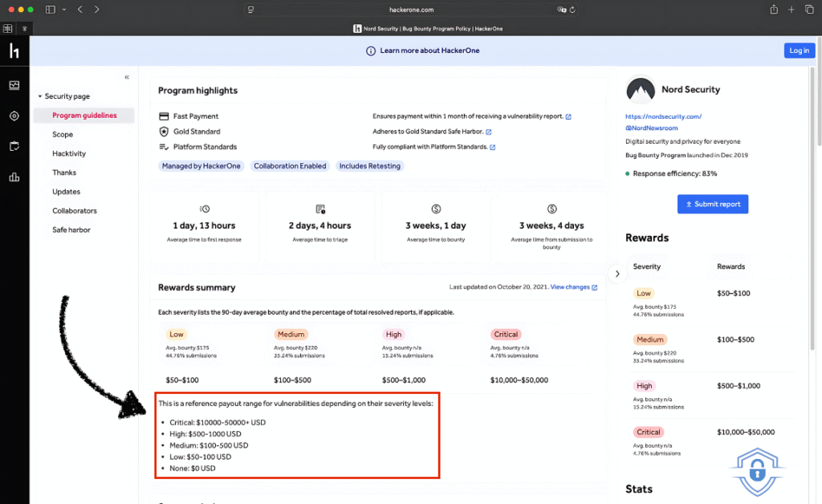The image size is (822, 504).
Task: Open the Updates page
Action: click(x=66, y=192)
